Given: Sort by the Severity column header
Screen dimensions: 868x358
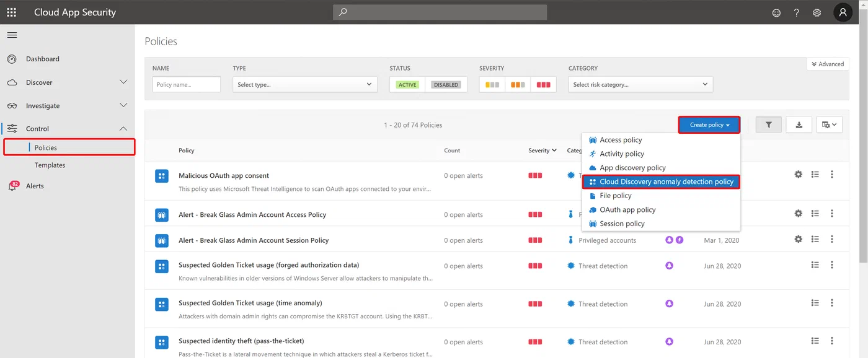Looking at the screenshot, I should (x=542, y=151).
